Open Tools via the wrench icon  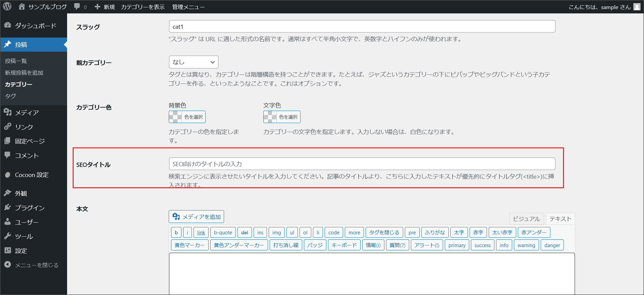pos(8,236)
